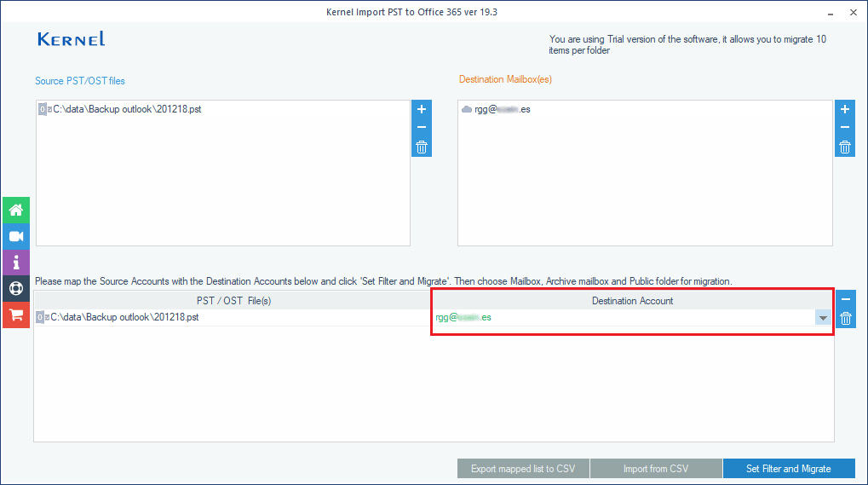868x485 pixels.
Task: Delete all destination mailboxes with trash icon
Action: tap(845, 147)
